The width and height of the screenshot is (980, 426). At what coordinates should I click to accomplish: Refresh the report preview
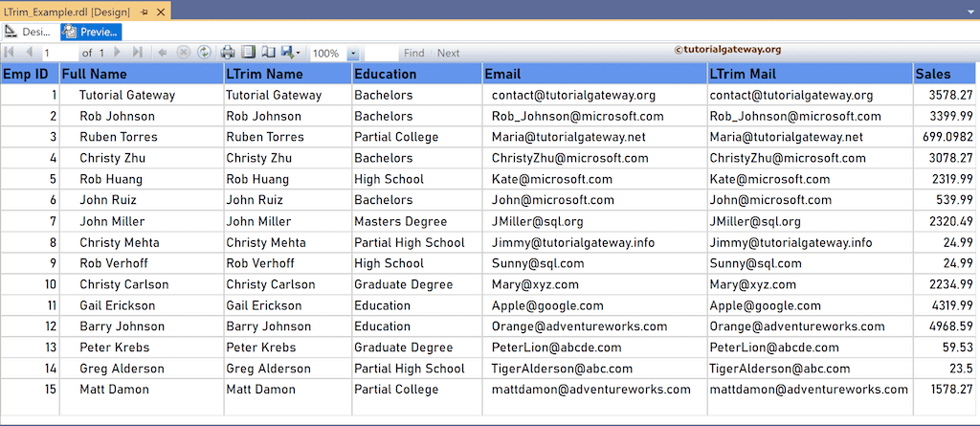point(203,53)
